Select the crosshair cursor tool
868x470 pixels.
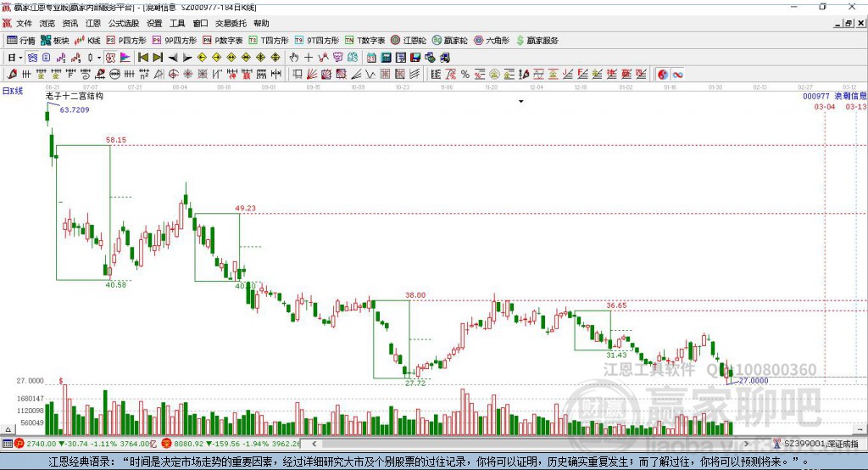tap(309, 58)
